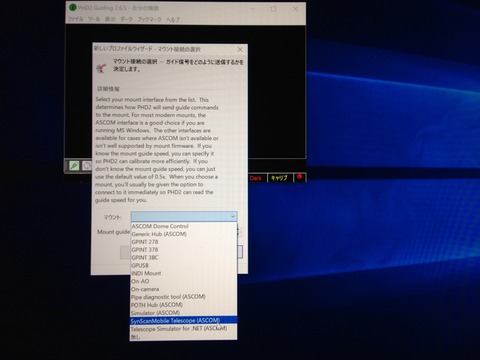Select POTH Hub (ASCOM) option
Image resolution: width=480 pixels, height=360 pixels.
[183, 305]
